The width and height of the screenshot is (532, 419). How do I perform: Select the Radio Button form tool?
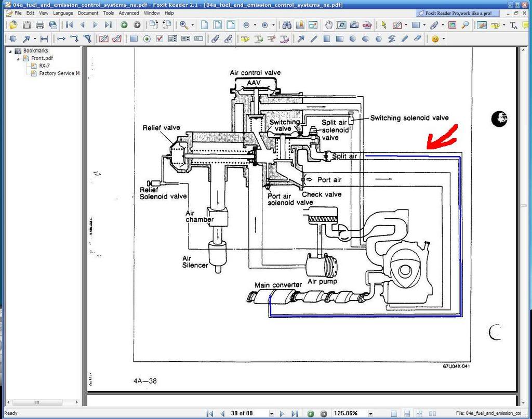pos(147,38)
